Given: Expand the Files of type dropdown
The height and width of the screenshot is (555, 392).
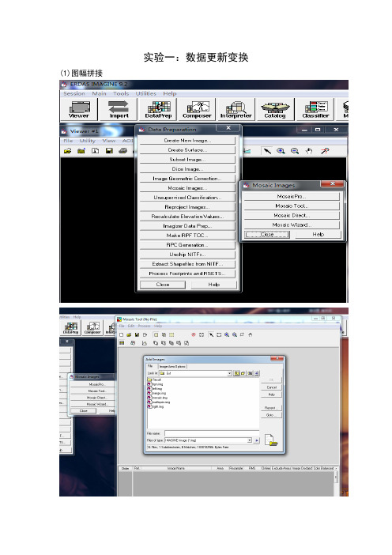Looking at the screenshot, I should (250, 440).
